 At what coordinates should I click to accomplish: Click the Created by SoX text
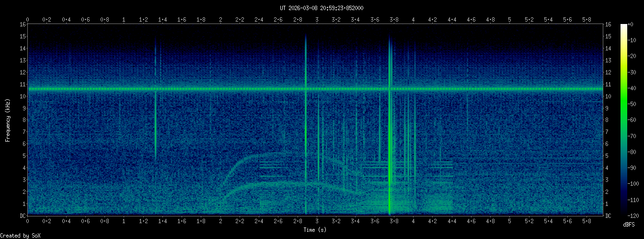pyautogui.click(x=20, y=236)
